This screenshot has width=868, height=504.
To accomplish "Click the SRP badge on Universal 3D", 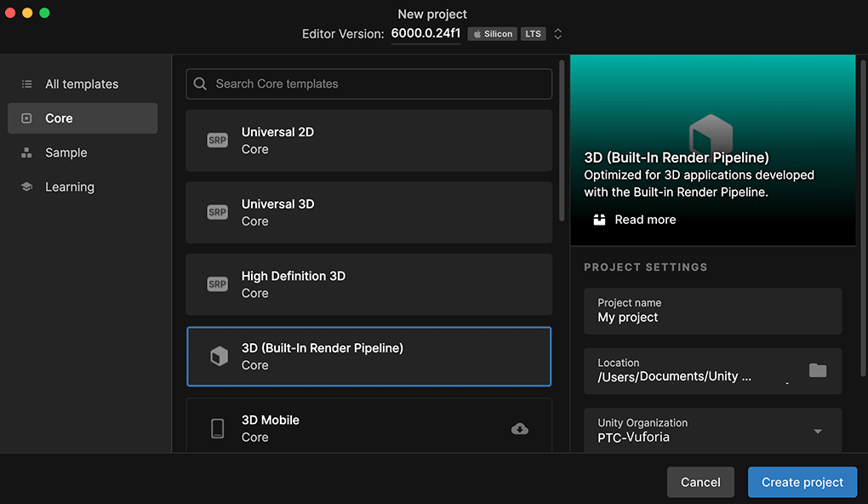I will click(218, 212).
